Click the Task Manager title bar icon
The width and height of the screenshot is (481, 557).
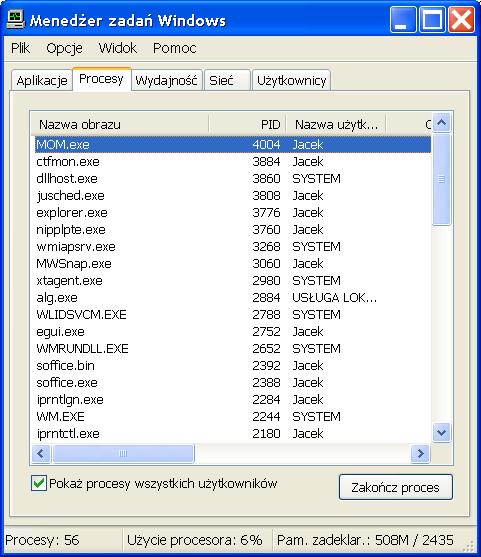[x=16, y=20]
